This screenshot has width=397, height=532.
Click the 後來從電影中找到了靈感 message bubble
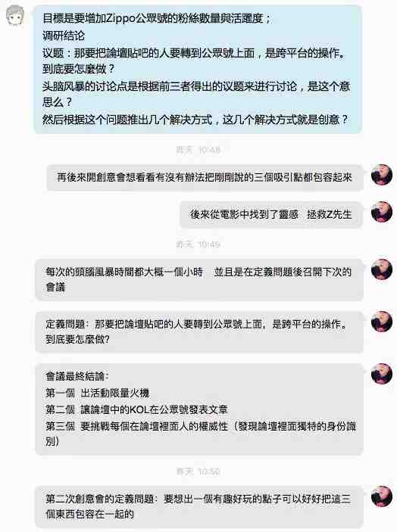click(271, 214)
